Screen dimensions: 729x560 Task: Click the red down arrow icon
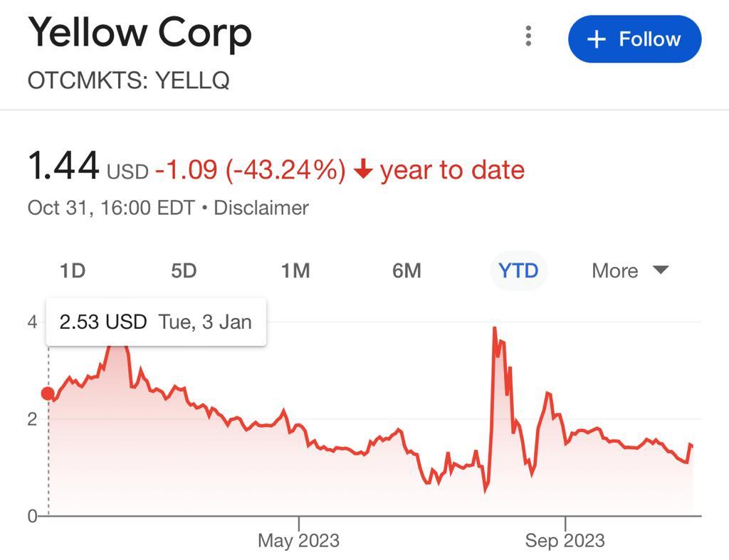click(364, 170)
